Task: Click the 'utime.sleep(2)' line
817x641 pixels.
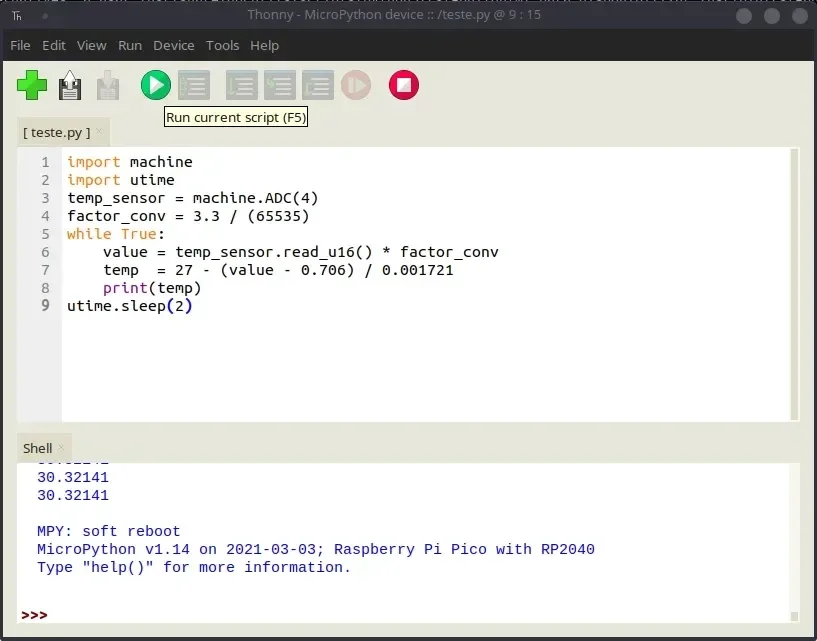Action: 130,306
